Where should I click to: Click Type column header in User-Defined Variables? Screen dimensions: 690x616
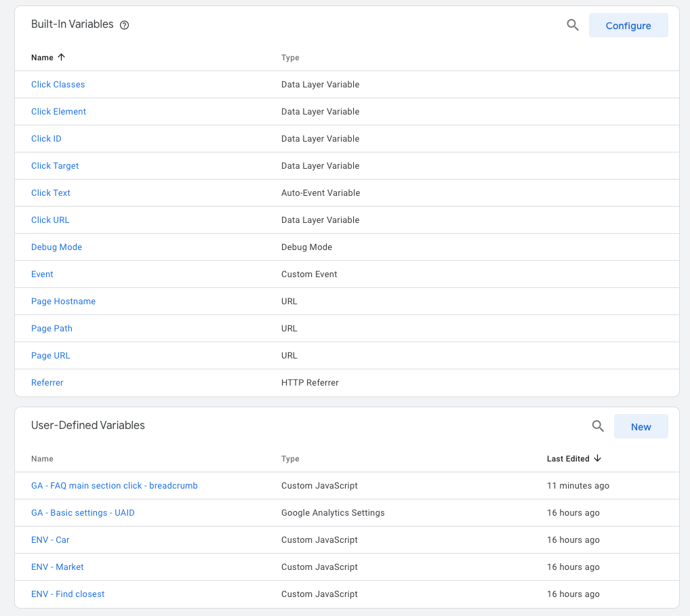pyautogui.click(x=290, y=459)
